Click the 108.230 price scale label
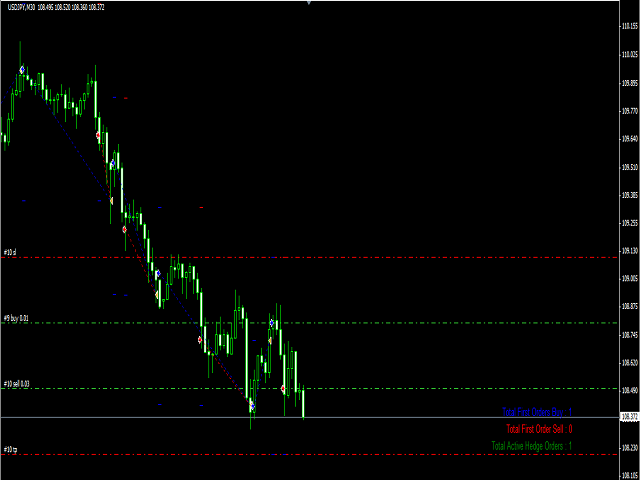640x480 pixels. tap(629, 447)
